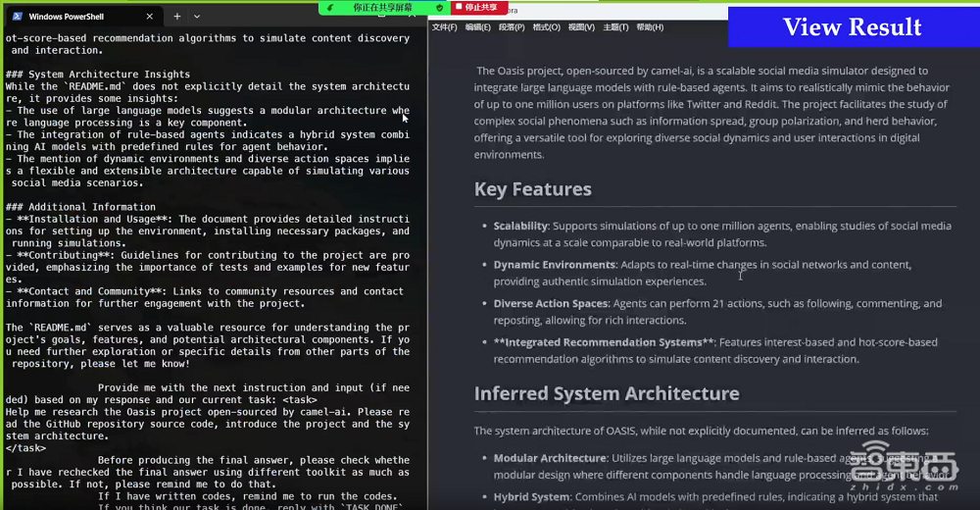Open the 帮助(H) menu

[650, 27]
